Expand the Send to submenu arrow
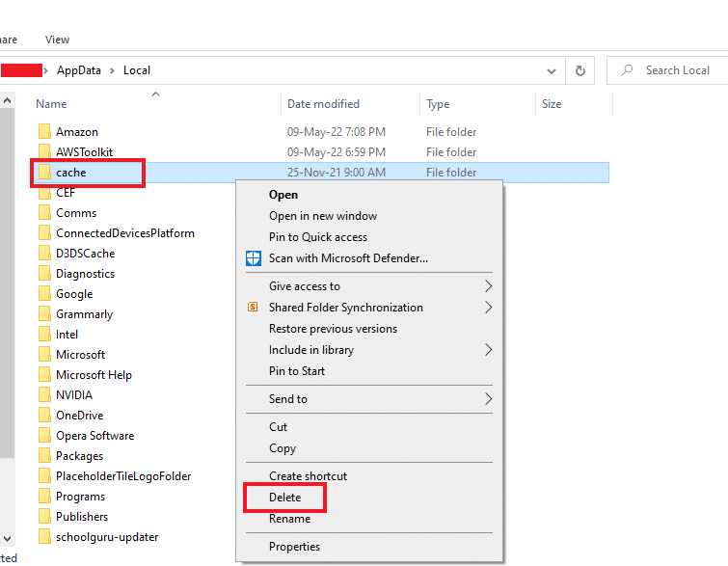Viewport: 728px width, 566px height. 488,399
